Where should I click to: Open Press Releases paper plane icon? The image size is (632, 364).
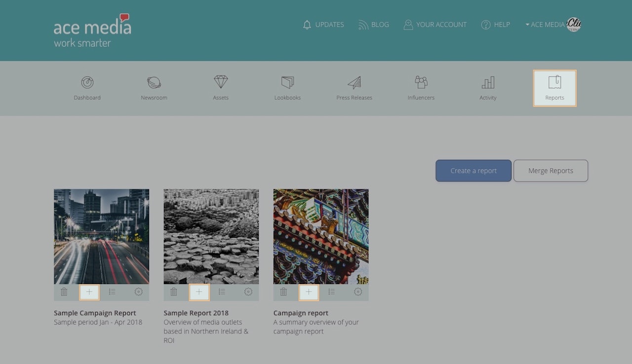coord(354,82)
